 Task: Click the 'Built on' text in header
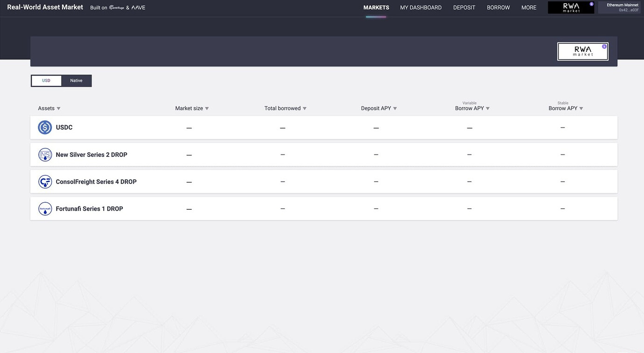tap(99, 7)
